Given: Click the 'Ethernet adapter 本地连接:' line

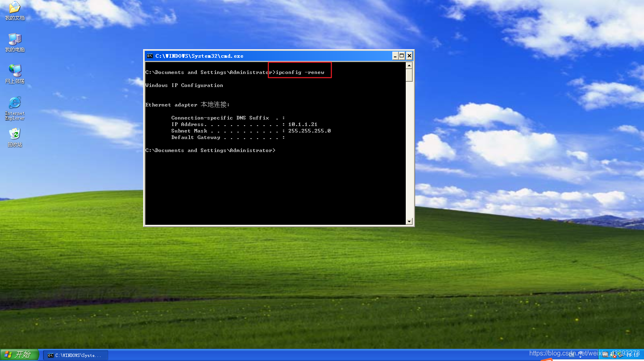Looking at the screenshot, I should pyautogui.click(x=187, y=104).
